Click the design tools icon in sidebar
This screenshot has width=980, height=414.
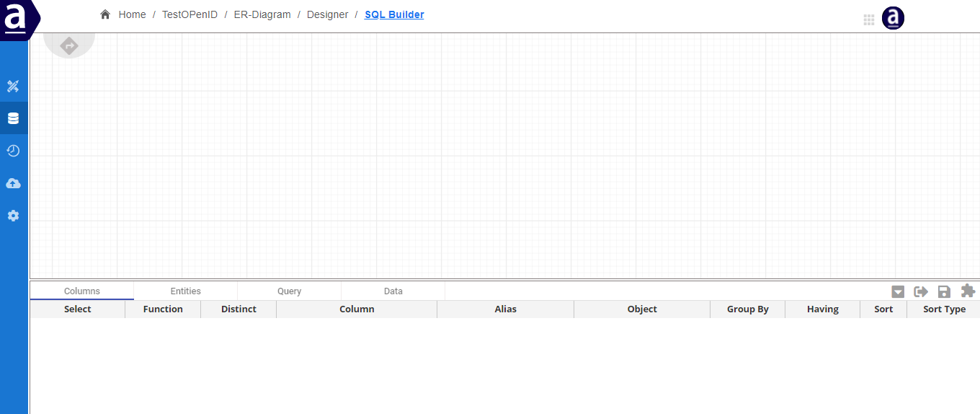click(x=13, y=87)
